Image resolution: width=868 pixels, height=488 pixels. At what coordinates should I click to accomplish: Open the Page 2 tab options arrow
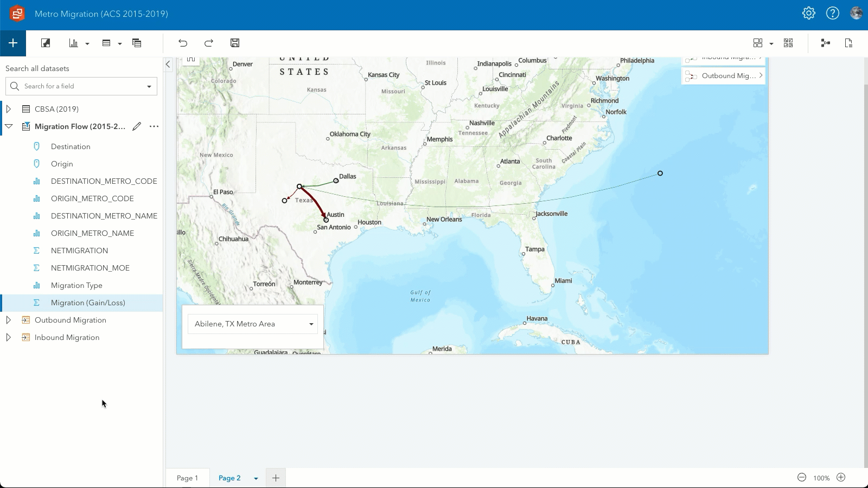click(x=256, y=478)
